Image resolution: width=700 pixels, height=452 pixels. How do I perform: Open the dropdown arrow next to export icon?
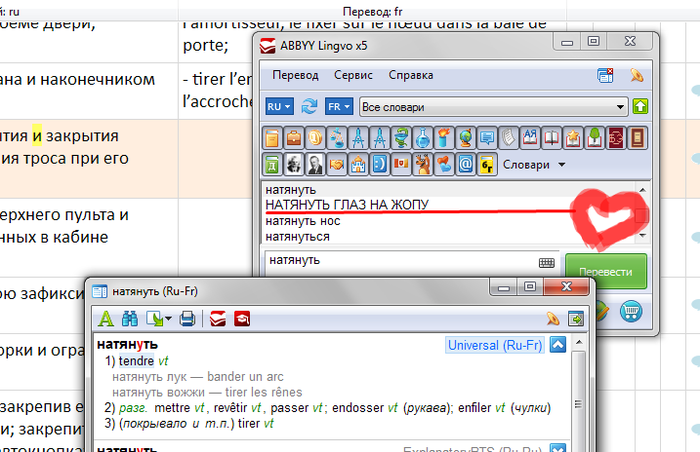[x=168, y=319]
